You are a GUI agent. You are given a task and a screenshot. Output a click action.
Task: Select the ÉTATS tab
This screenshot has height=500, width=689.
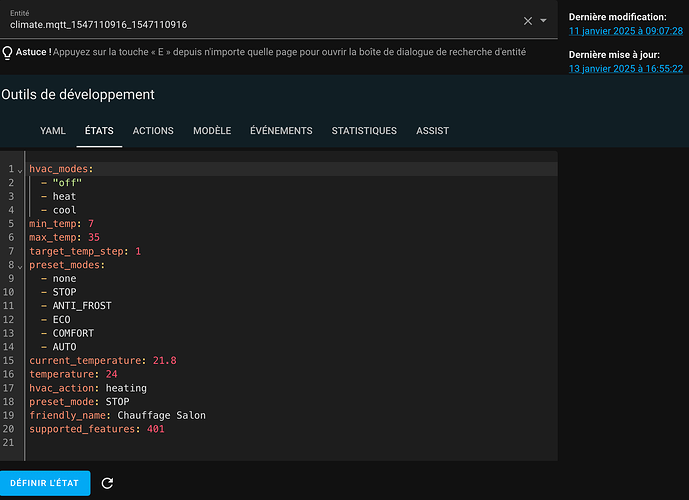coord(99,131)
